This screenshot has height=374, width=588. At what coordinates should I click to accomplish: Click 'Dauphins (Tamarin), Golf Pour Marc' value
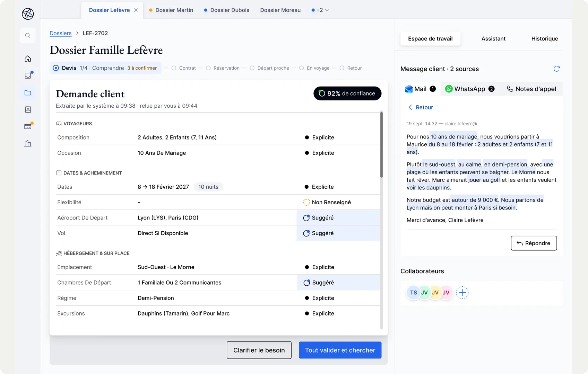[184, 313]
